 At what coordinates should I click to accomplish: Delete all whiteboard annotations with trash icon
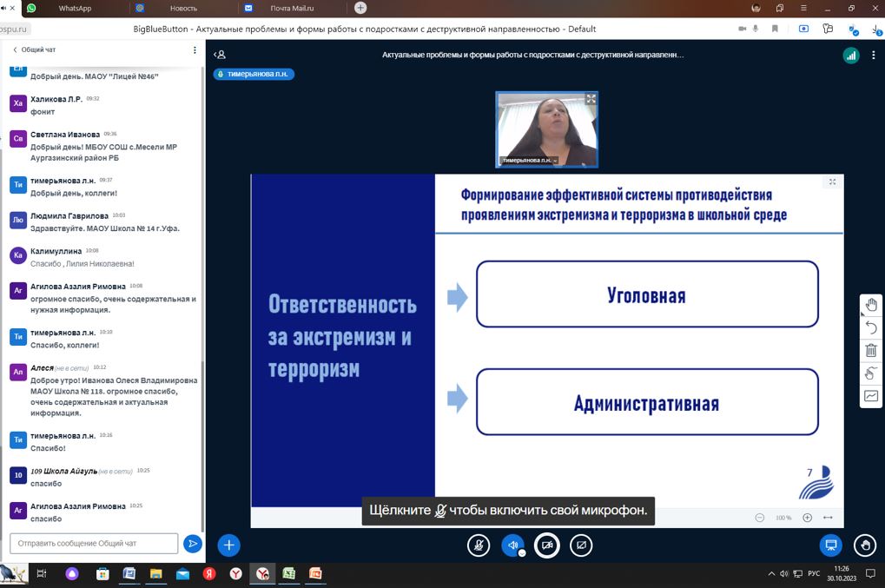coord(871,350)
